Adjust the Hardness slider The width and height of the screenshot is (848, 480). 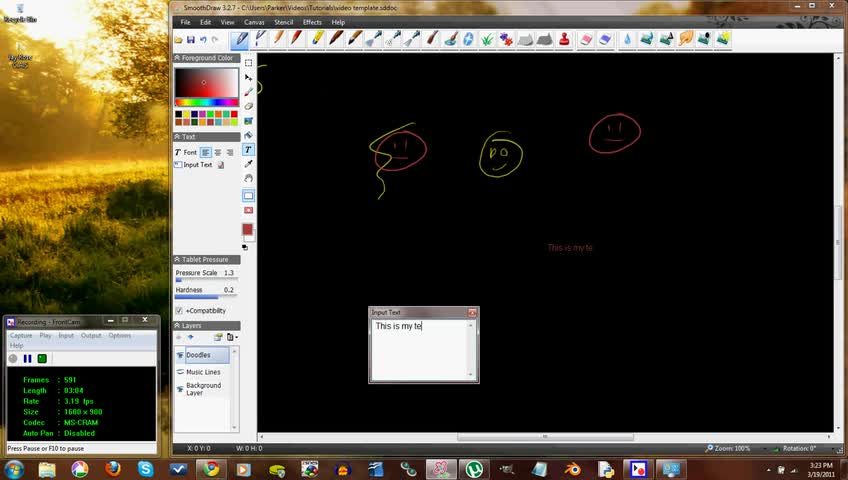(x=206, y=297)
